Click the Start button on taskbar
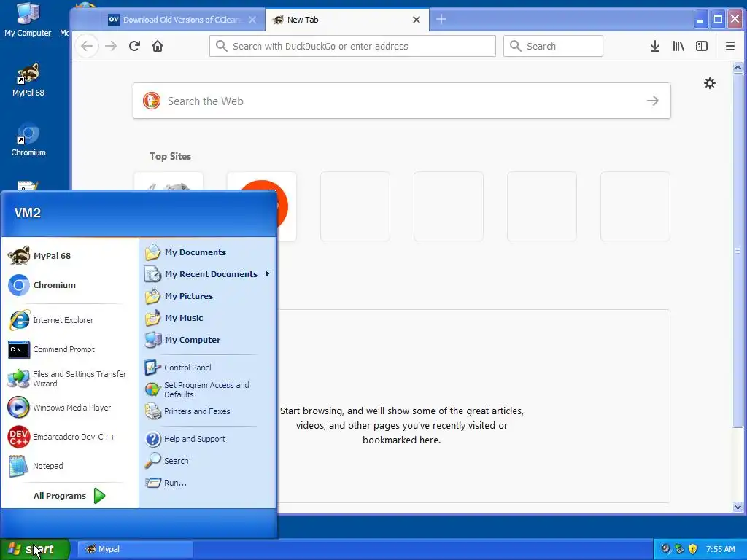The height and width of the screenshot is (560, 747). click(x=35, y=550)
